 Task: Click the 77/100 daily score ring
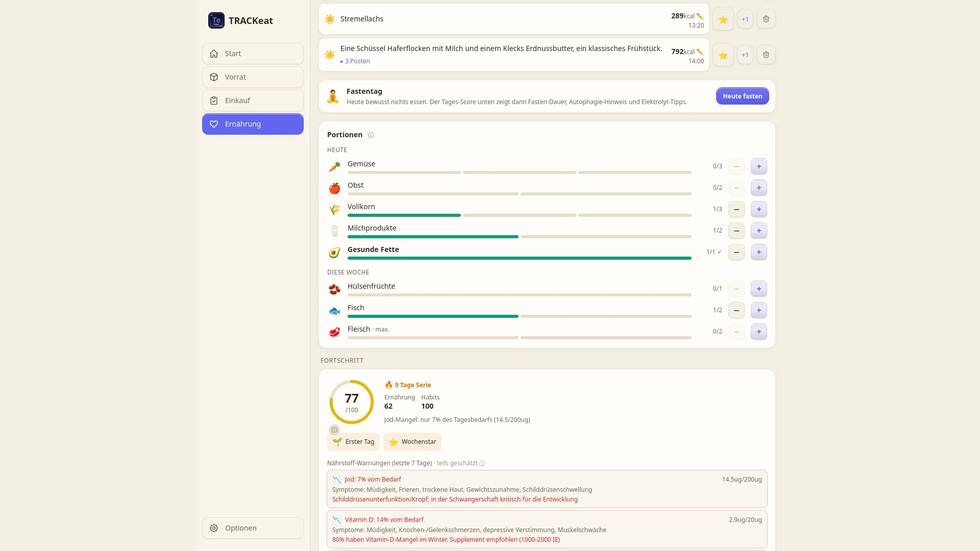pyautogui.click(x=352, y=402)
